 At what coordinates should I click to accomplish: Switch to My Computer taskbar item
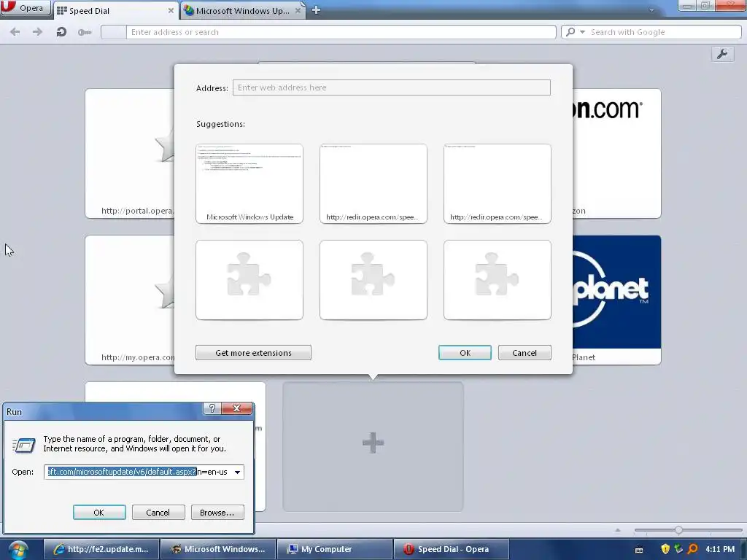tap(335, 549)
